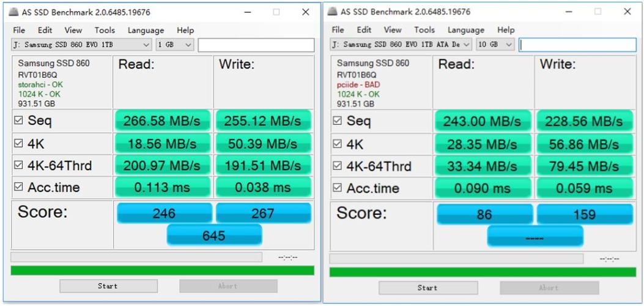Open Tools menu in right window

coord(424,30)
